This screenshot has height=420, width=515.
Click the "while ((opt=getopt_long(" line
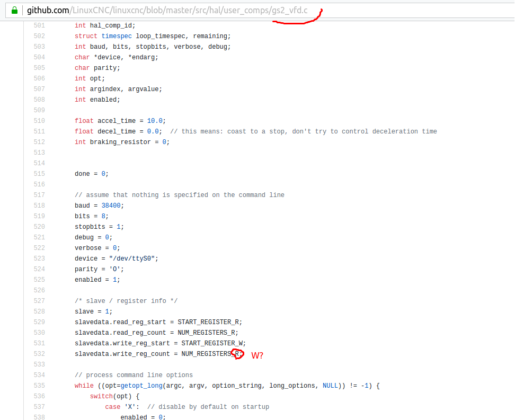click(227, 386)
